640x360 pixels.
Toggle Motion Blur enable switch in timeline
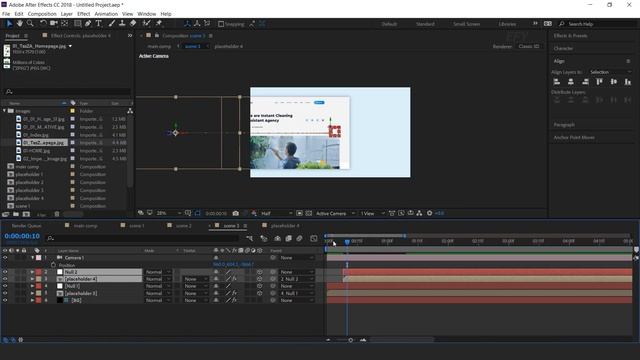[299, 238]
